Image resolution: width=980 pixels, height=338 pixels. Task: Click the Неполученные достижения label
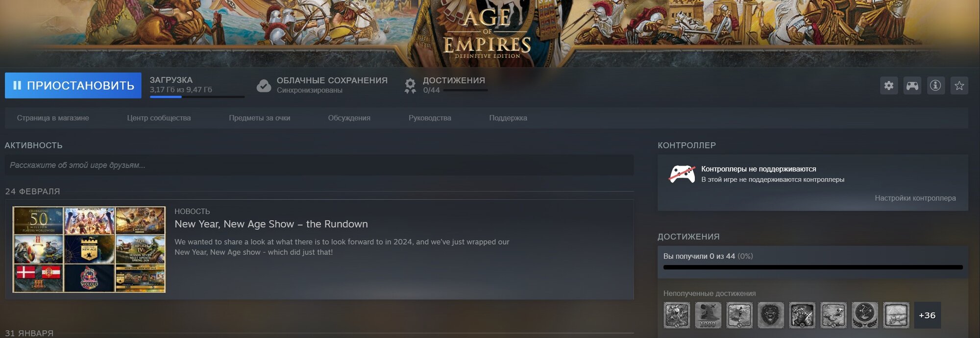point(710,293)
